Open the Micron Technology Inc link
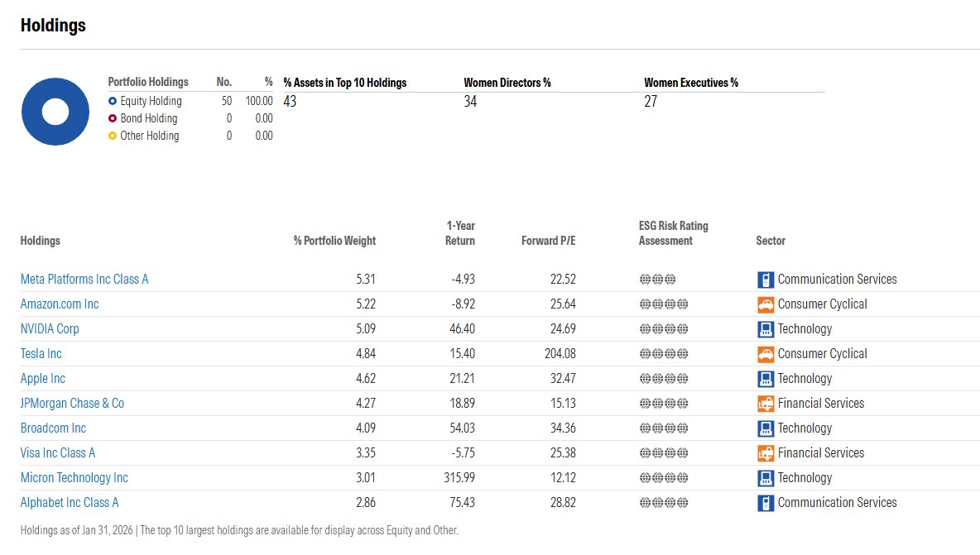The width and height of the screenshot is (980, 555). [x=74, y=477]
